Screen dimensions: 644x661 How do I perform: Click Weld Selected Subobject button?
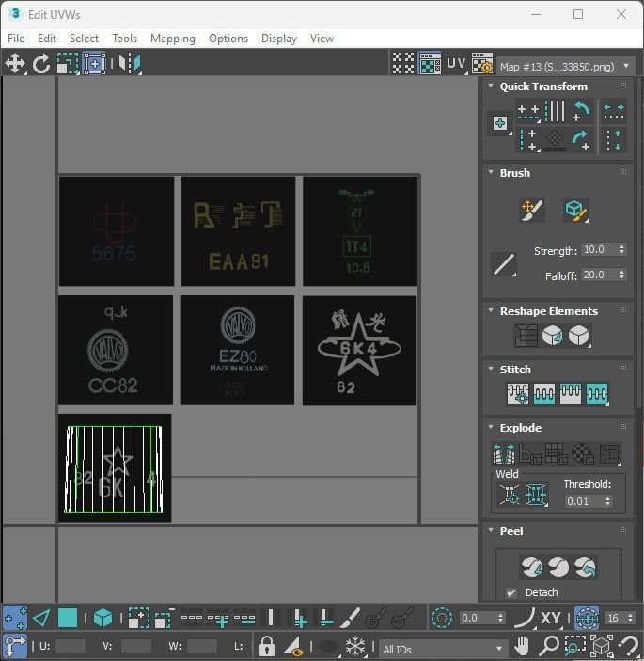pos(536,494)
